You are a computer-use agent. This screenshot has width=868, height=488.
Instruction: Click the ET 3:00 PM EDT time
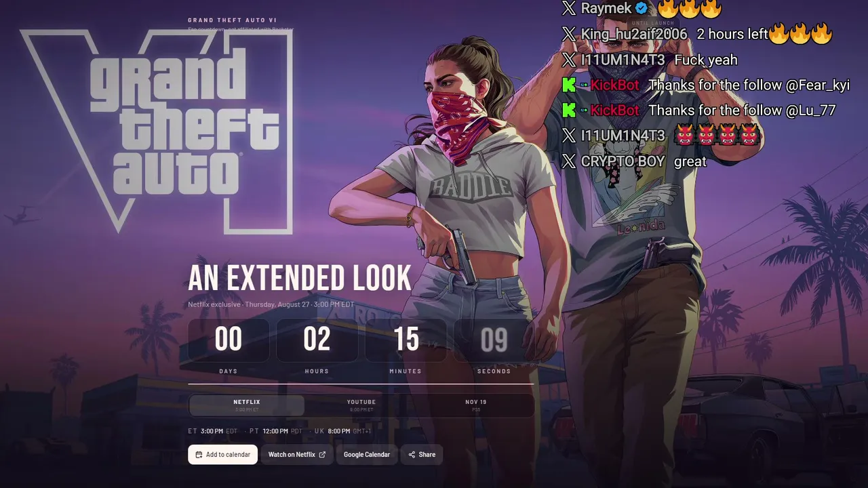213,431
